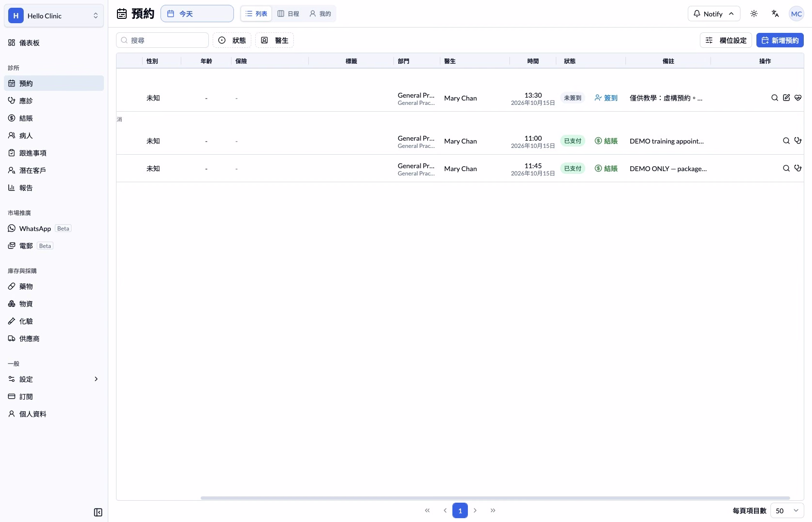This screenshot has width=812, height=522.
Task: Open the 醫生 doctor filter
Action: pyautogui.click(x=275, y=40)
